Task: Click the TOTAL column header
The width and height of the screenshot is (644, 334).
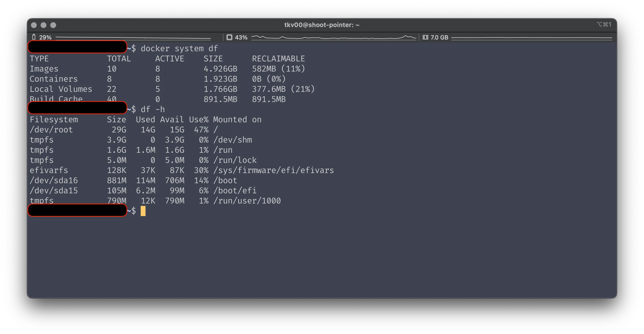Action: 119,58
